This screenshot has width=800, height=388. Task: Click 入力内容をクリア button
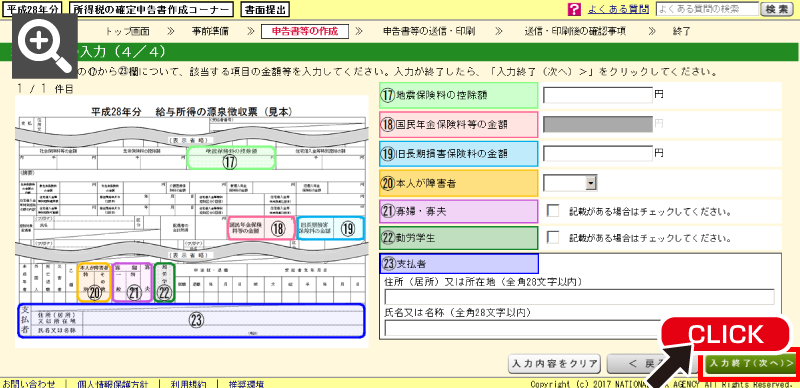click(x=555, y=364)
